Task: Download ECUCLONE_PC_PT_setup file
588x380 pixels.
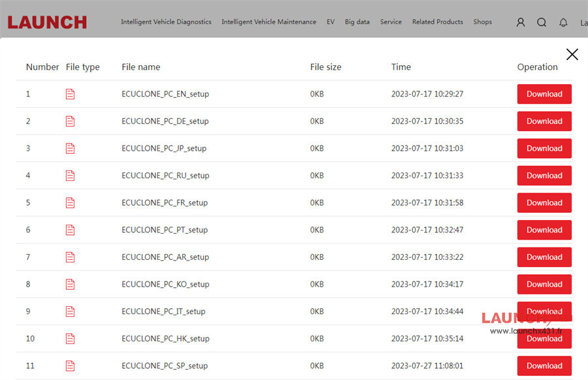Action: (544, 230)
